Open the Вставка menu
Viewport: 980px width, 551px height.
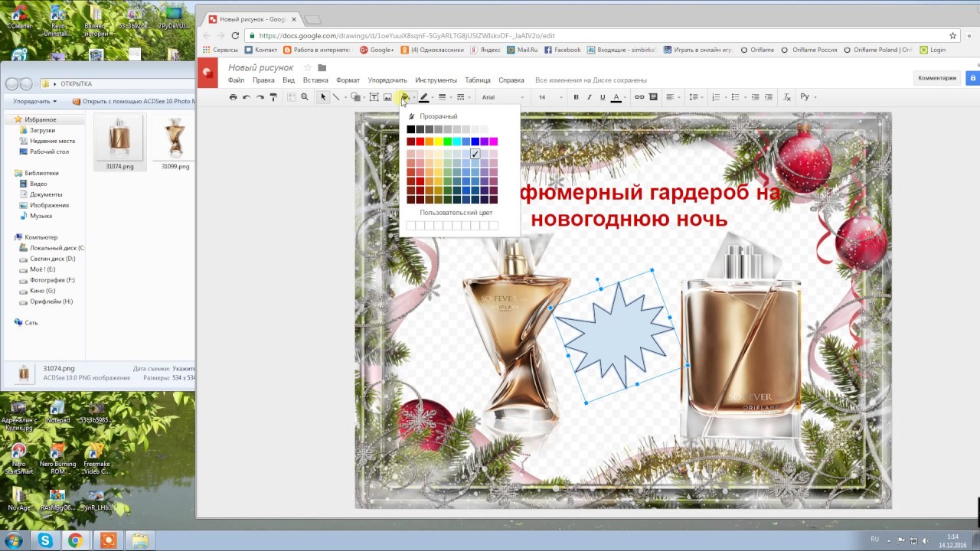315,80
